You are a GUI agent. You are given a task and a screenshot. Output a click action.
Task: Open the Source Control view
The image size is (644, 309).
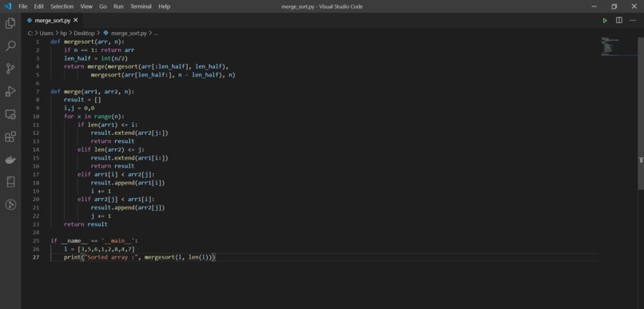[x=10, y=69]
